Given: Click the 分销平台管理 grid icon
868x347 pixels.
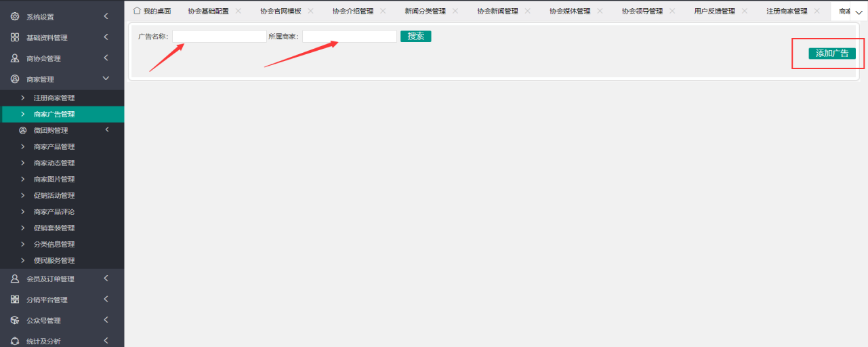Looking at the screenshot, I should click(x=15, y=300).
